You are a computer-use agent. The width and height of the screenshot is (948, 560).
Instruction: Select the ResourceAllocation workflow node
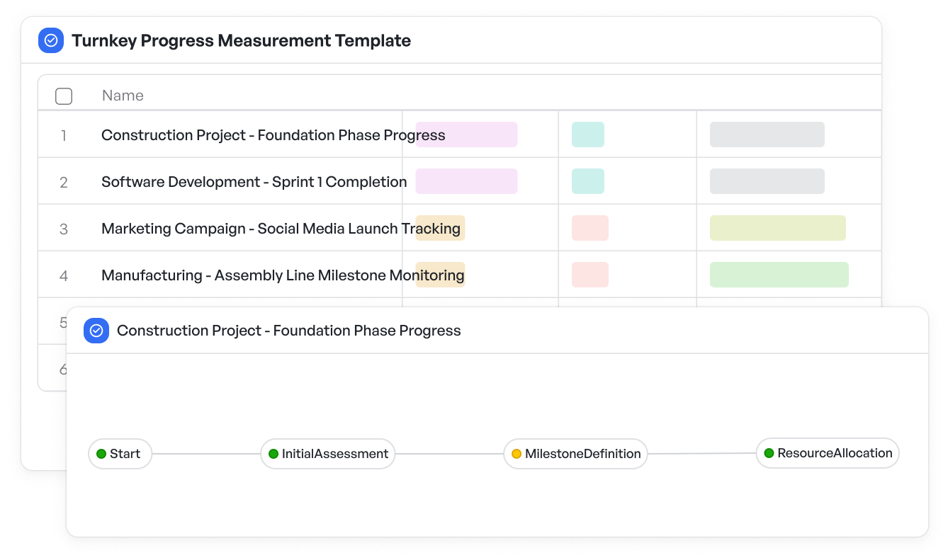(x=828, y=453)
